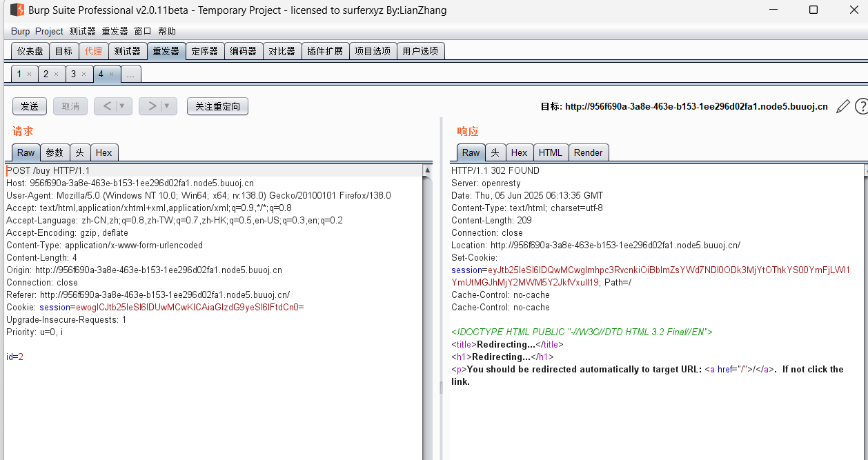
Task: Click the Server: openresty header
Action: click(x=486, y=183)
